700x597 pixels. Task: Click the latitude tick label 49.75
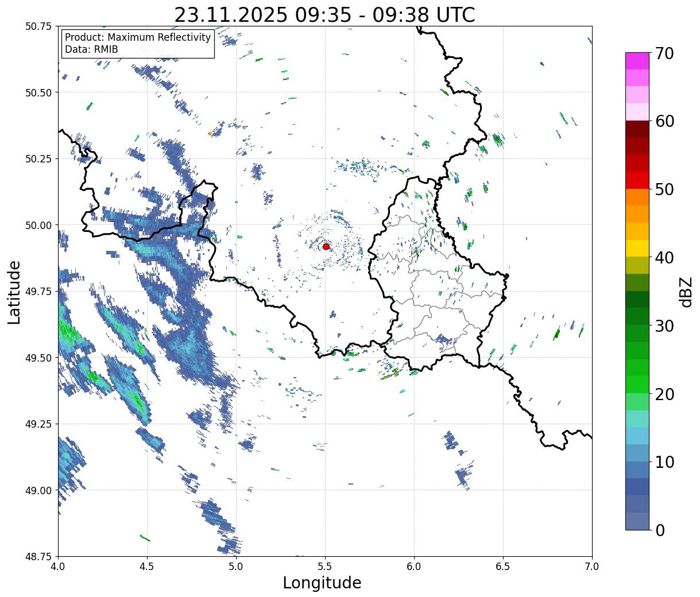click(x=38, y=292)
